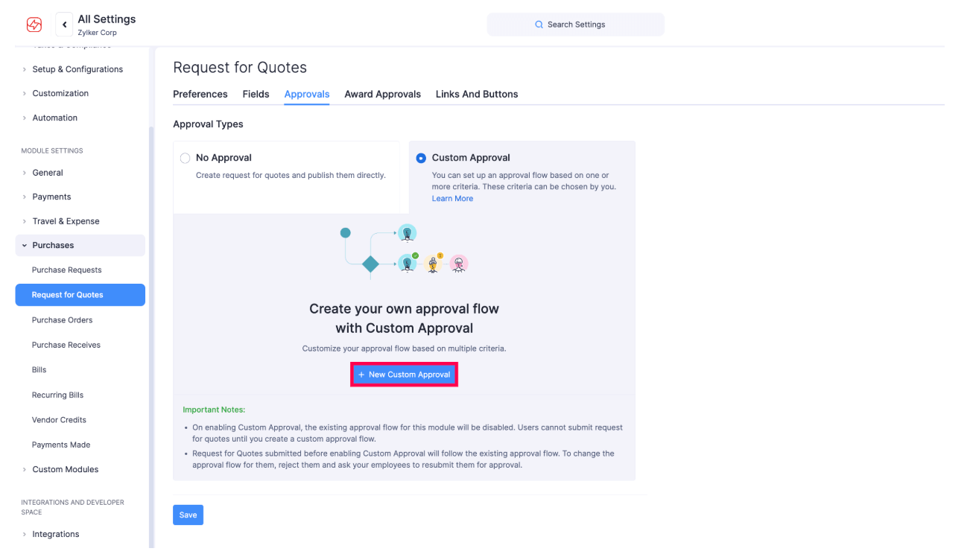This screenshot has height=560, width=973.
Task: Click the back arrow beside All Settings
Action: pyautogui.click(x=64, y=24)
